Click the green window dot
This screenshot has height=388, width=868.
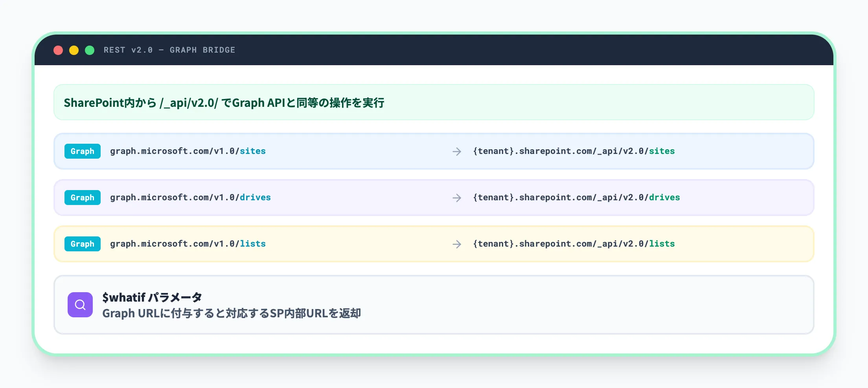click(x=90, y=50)
